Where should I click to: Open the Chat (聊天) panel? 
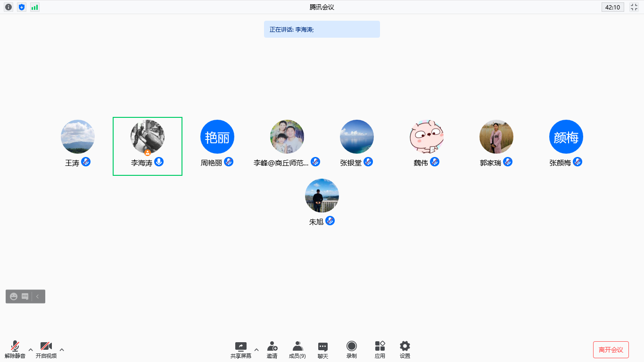[322, 349]
